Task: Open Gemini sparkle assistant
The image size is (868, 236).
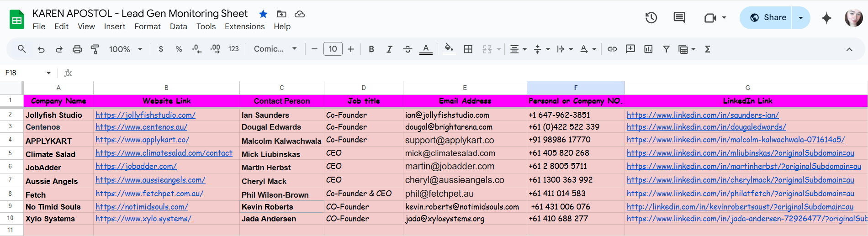Action: (826, 18)
